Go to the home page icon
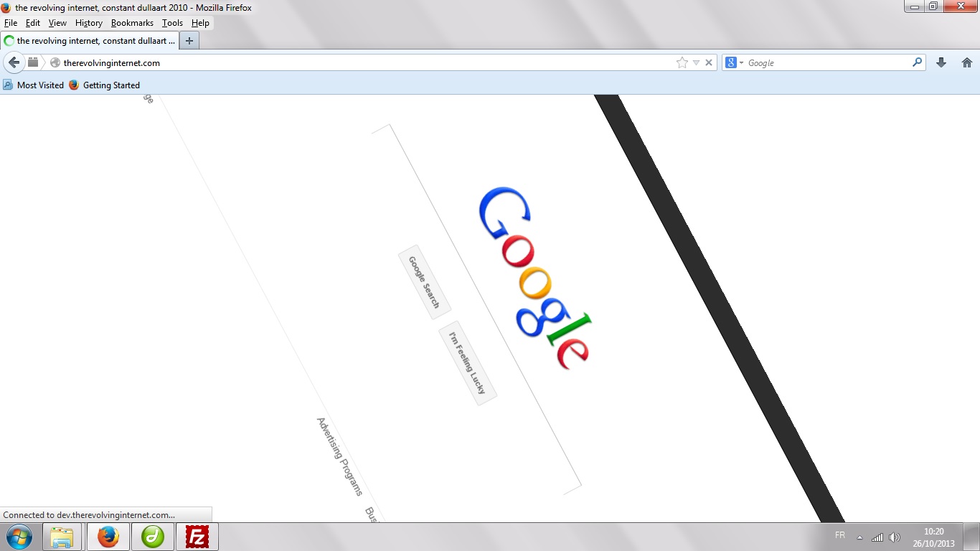980x551 pixels. (967, 63)
